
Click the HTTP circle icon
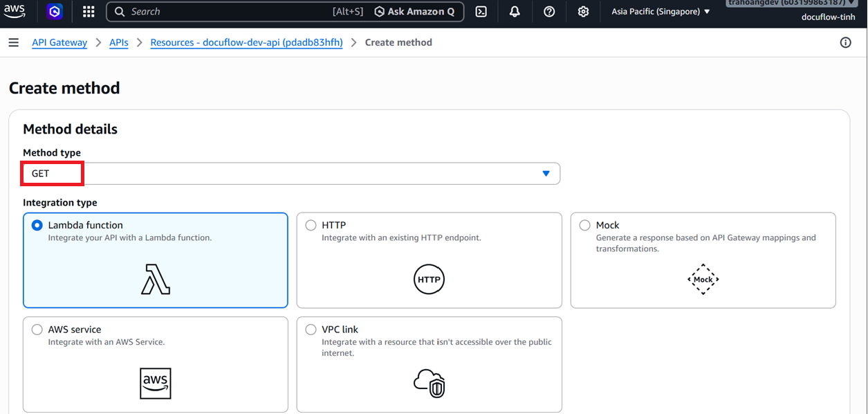429,280
